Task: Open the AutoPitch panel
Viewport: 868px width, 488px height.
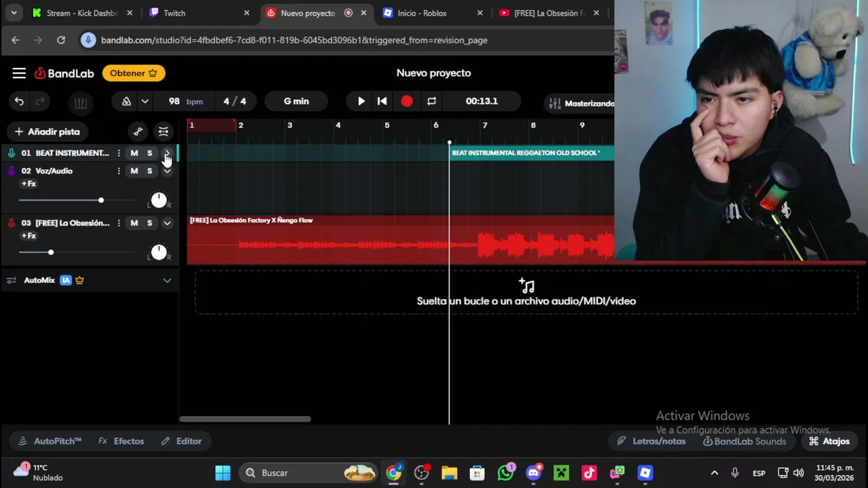Action: tap(50, 441)
